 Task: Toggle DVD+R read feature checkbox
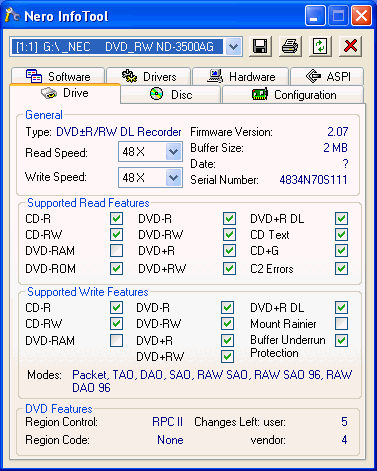point(229,250)
